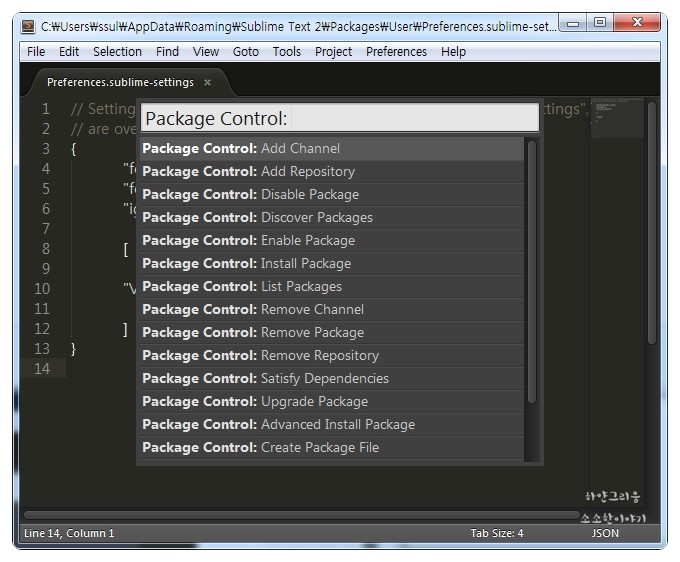680x562 pixels.
Task: Click line number 8 in the gutter
Action: 46,248
